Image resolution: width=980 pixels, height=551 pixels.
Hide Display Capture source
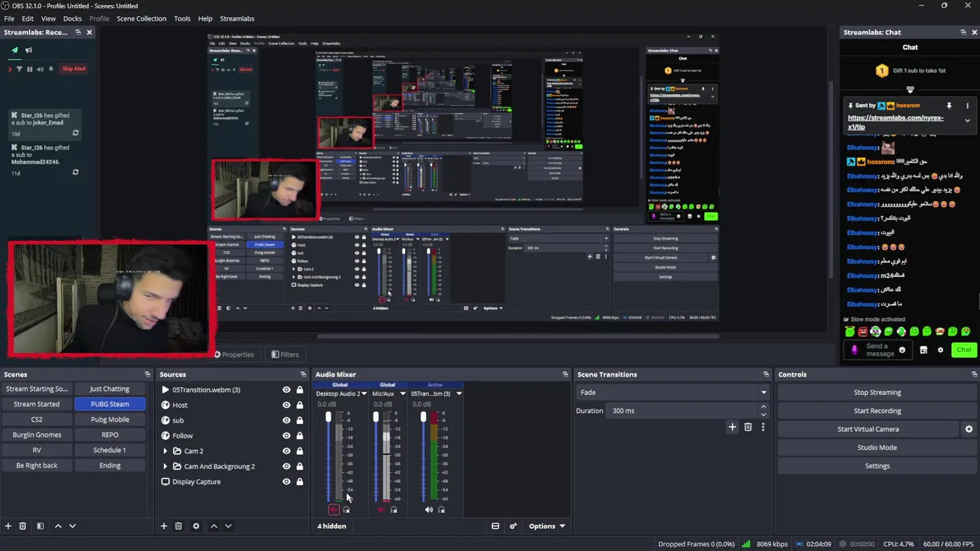pyautogui.click(x=286, y=481)
